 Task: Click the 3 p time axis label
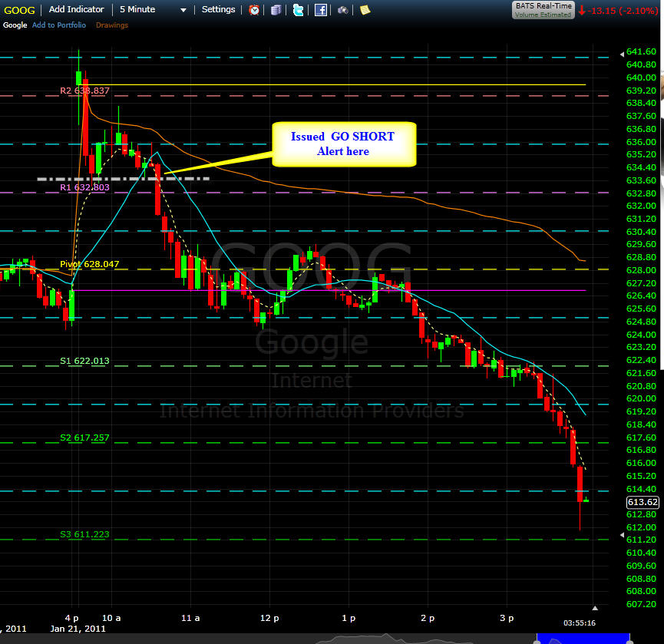[507, 618]
